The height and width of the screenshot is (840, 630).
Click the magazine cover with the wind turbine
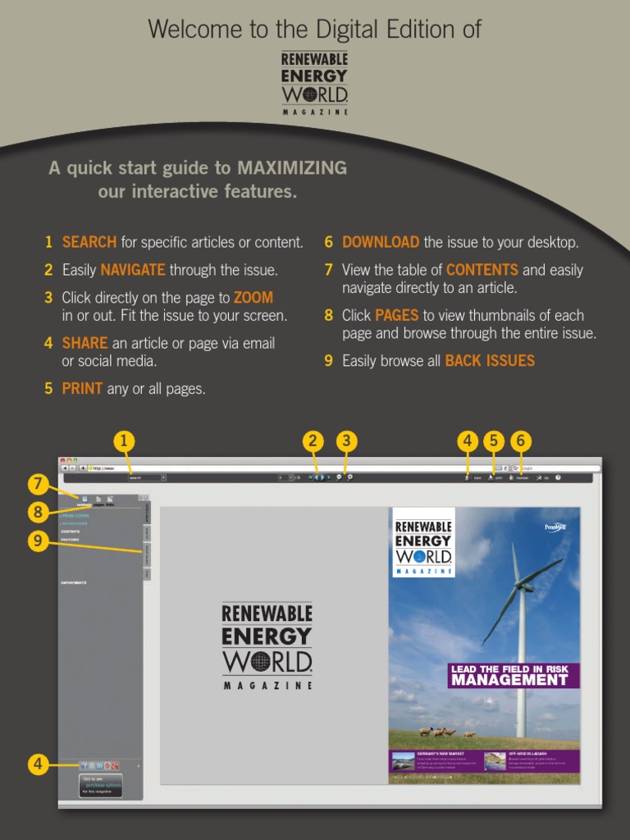[x=484, y=646]
